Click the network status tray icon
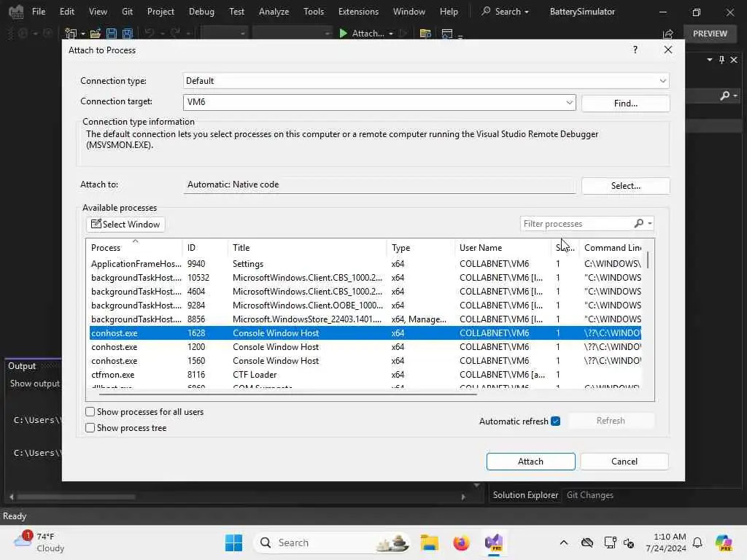 click(x=611, y=542)
